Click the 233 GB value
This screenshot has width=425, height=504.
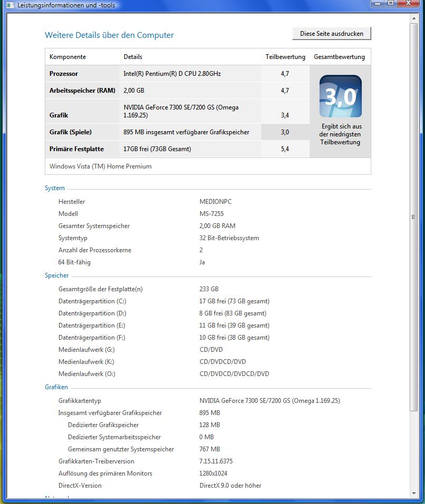pyautogui.click(x=209, y=289)
